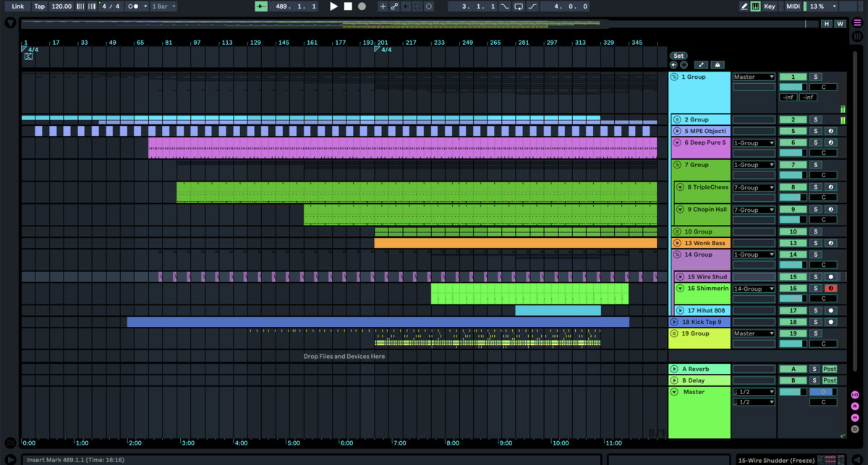Show the In/Out section with I-O button
This screenshot has height=465, width=868.
click(855, 395)
